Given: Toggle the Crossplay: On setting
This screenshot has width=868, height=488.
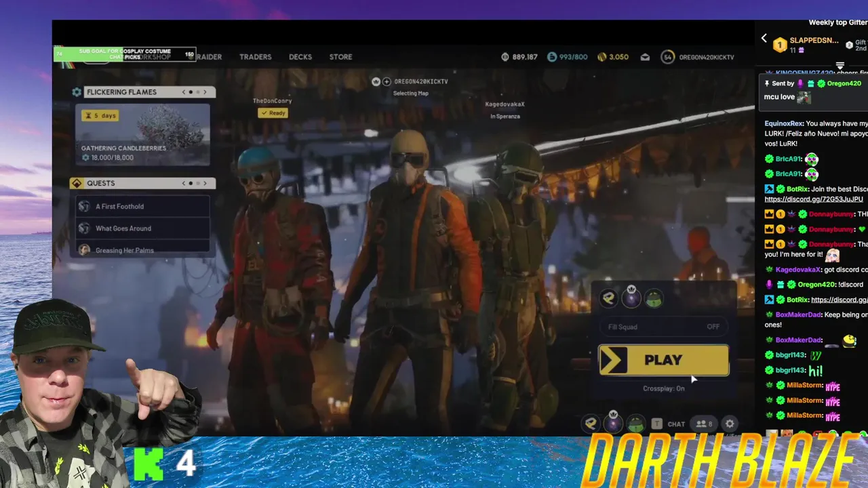Looking at the screenshot, I should [x=663, y=388].
